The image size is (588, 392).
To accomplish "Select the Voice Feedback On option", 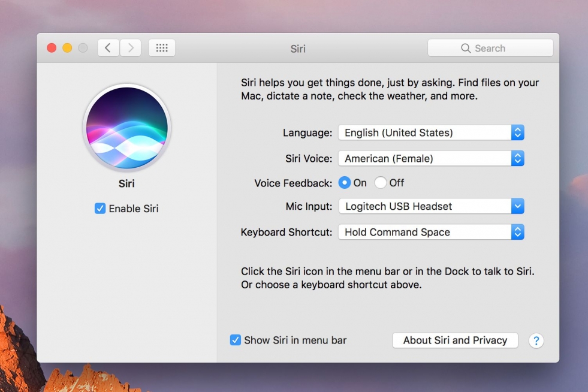I will (345, 183).
